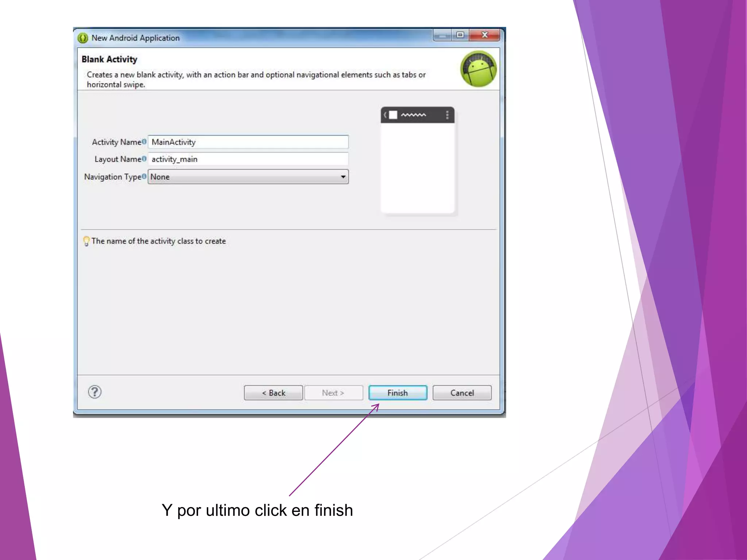Click the Navigation Type dropdown arrow
Viewport: 747px width, 560px height.
343,177
